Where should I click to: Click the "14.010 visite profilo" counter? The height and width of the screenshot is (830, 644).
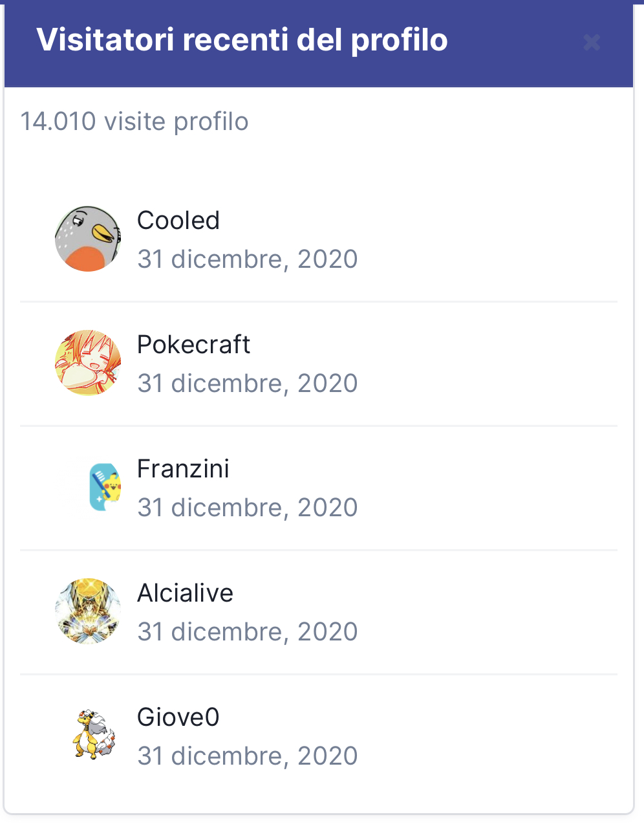tap(134, 122)
